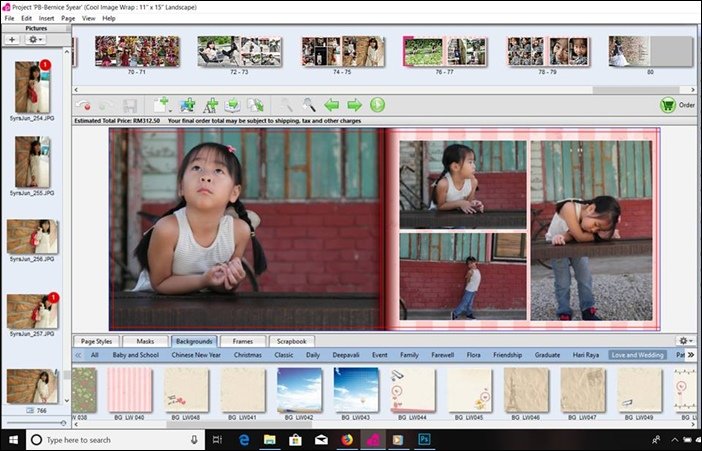Open Pictures panel gear settings dropdown
Screen dimensions: 702x451
pos(35,39)
